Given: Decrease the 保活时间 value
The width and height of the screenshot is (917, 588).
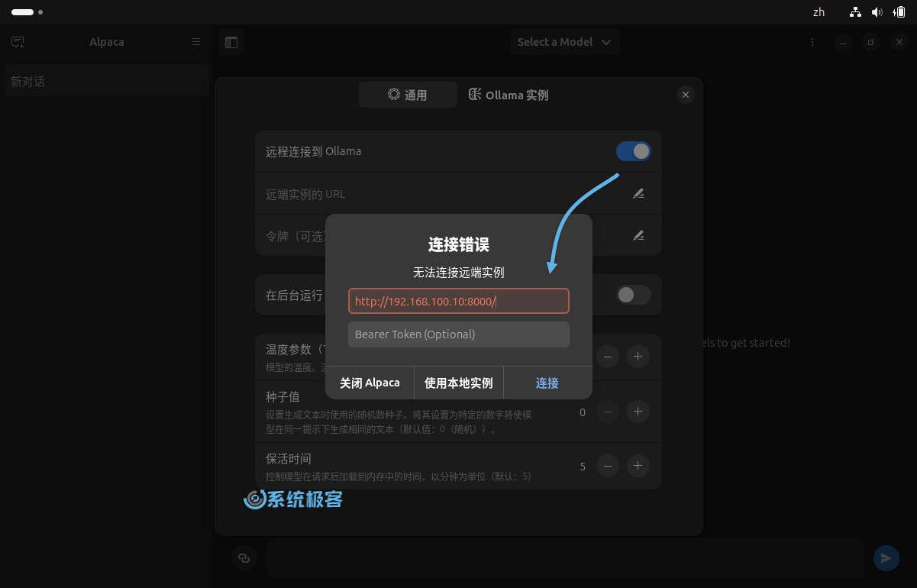Looking at the screenshot, I should (x=608, y=466).
